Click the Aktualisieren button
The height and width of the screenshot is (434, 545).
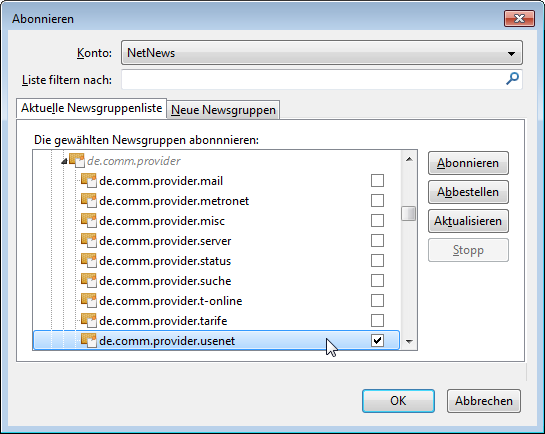[468, 221]
